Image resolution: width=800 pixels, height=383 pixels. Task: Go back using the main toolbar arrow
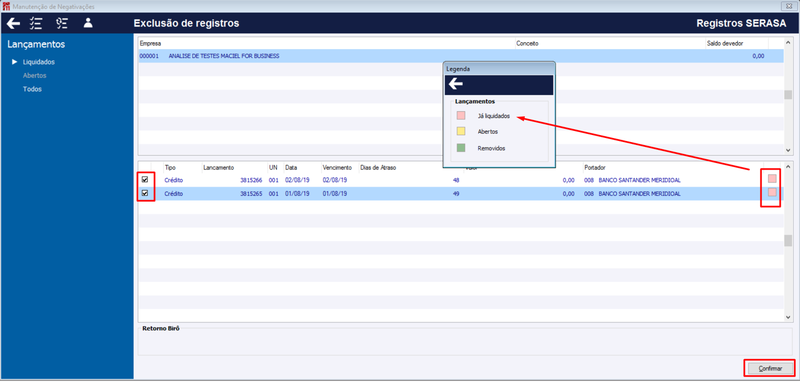pyautogui.click(x=13, y=23)
